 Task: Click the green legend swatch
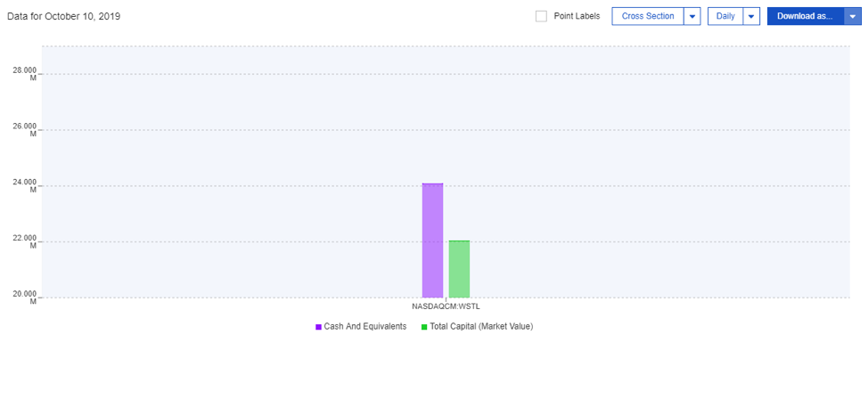coord(424,327)
